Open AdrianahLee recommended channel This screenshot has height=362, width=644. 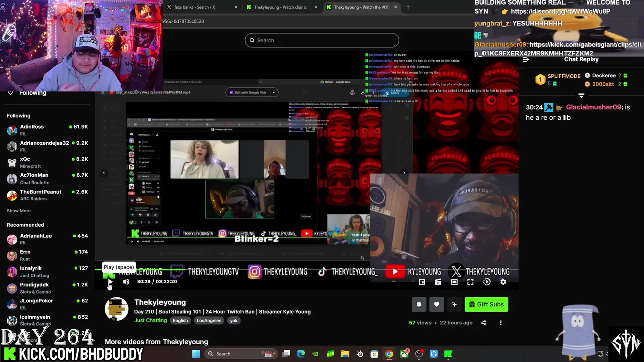(x=47, y=239)
